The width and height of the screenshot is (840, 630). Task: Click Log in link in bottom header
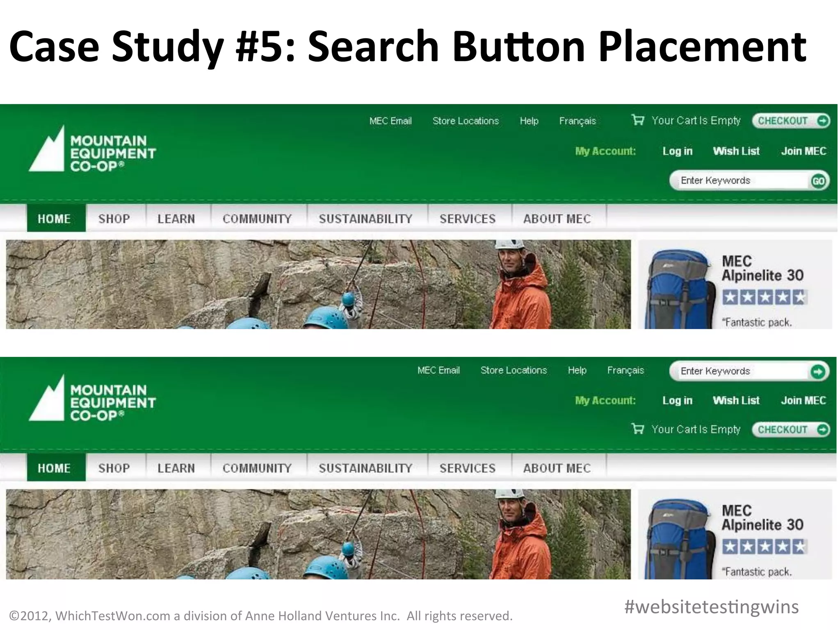point(678,401)
